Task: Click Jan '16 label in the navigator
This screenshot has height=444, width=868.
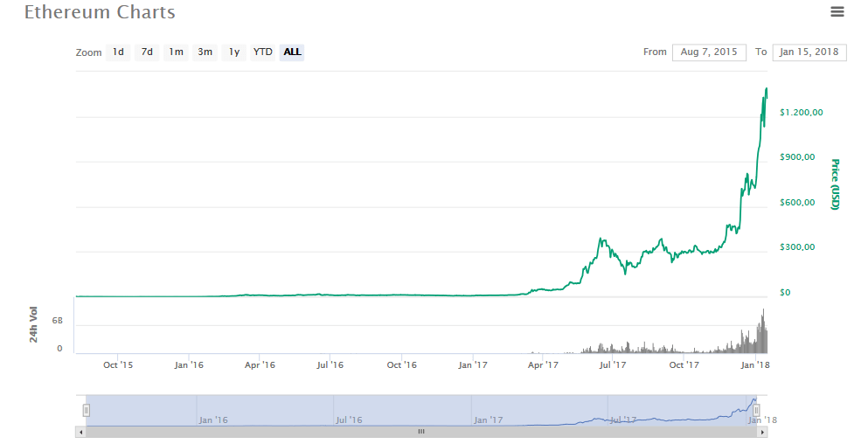Action: 213,420
